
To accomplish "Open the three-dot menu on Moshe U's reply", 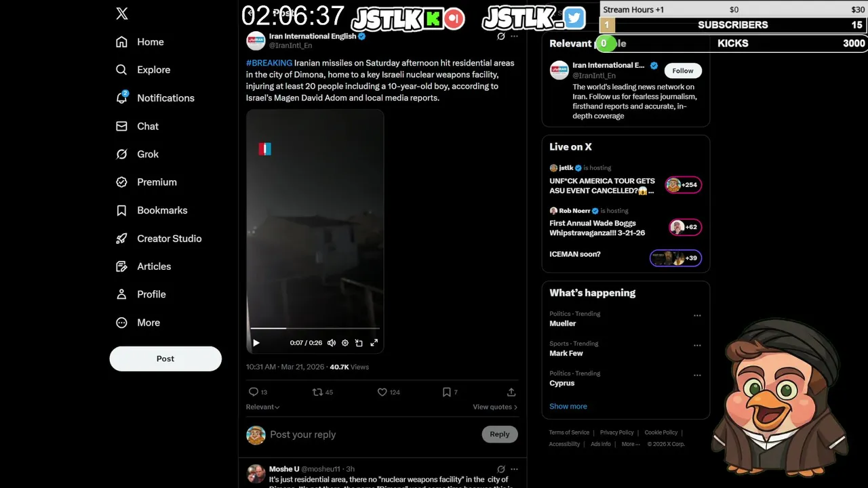I will coord(514,469).
